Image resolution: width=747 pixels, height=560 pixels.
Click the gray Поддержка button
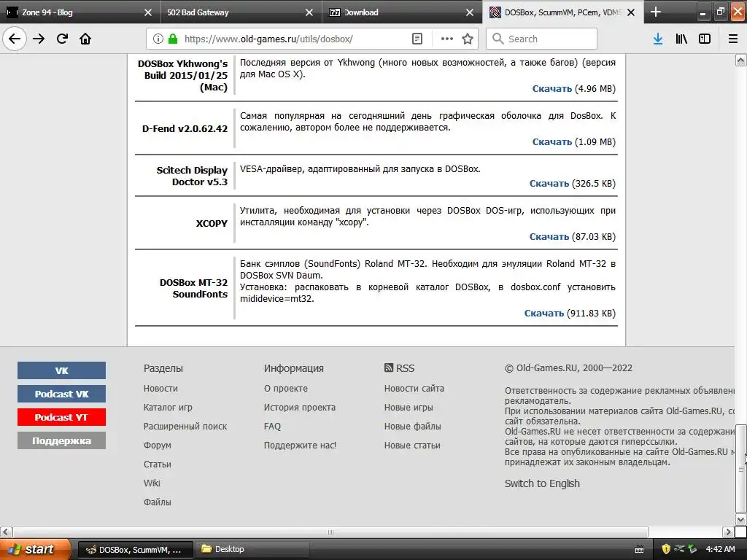[x=61, y=440]
